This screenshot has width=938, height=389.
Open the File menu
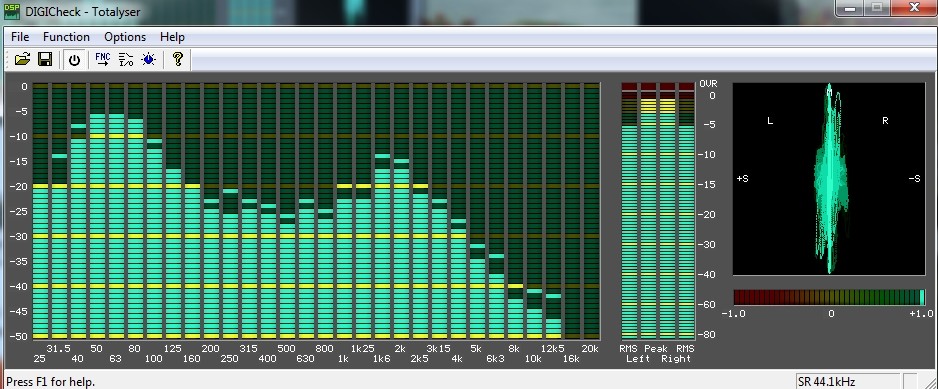pyautogui.click(x=20, y=37)
